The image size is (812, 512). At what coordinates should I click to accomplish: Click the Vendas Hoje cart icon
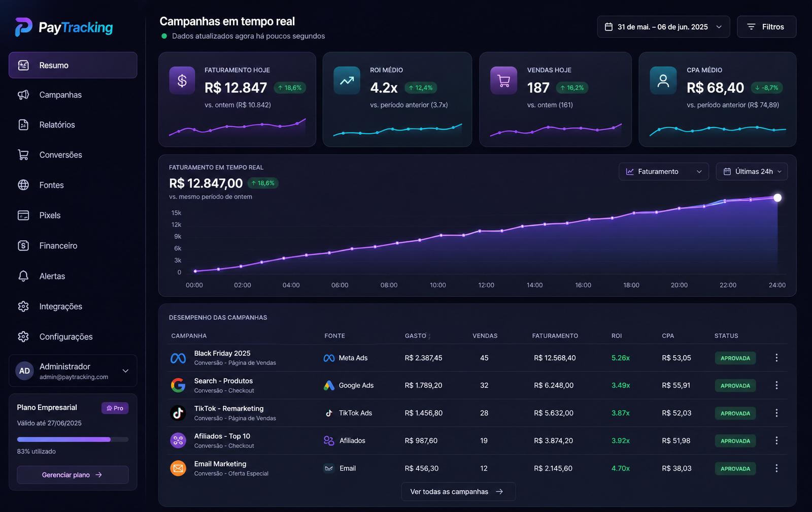(x=503, y=80)
